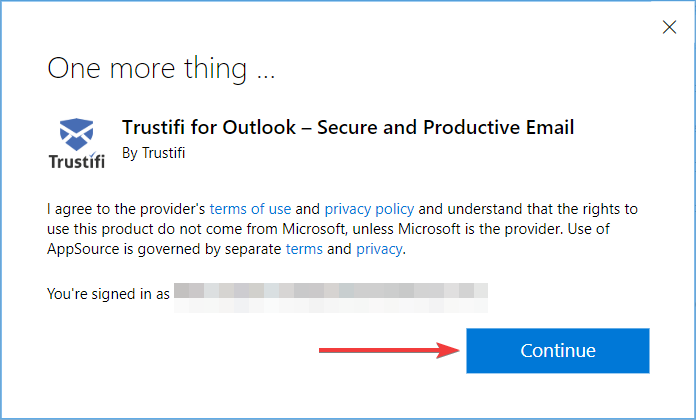696x420 pixels.
Task: Open the AppSource privacy link
Action: (x=380, y=249)
